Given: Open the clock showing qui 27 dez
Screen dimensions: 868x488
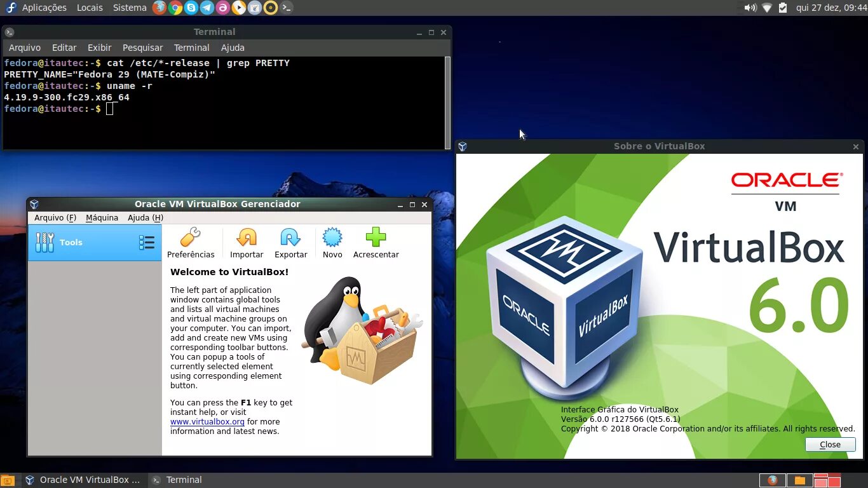Looking at the screenshot, I should point(831,8).
